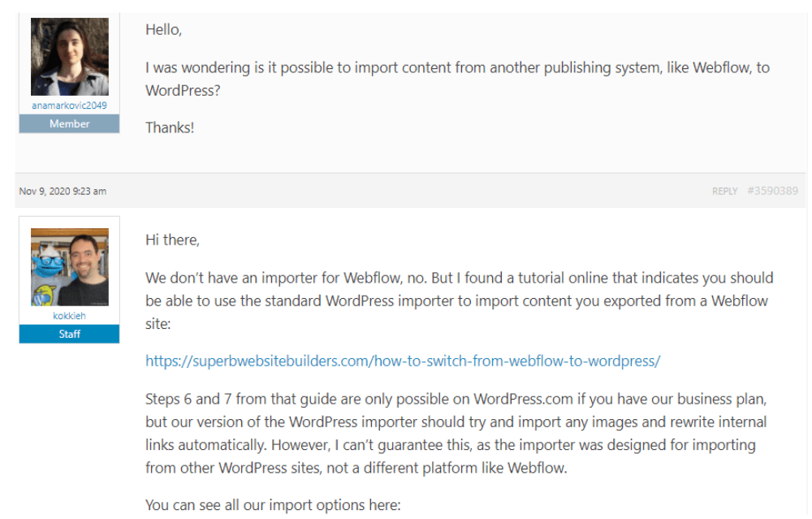Select the blue Staff badge
The image size is (812, 519).
[69, 334]
